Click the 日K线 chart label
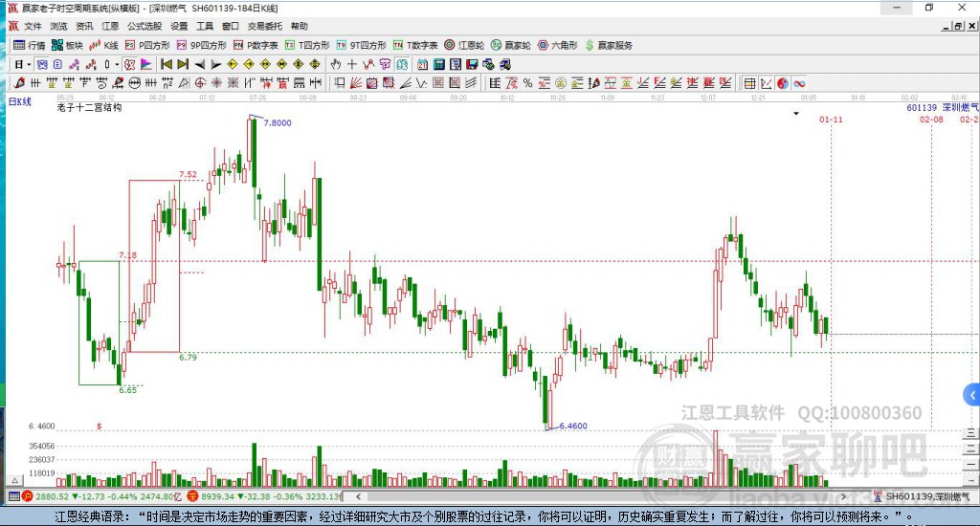The height and width of the screenshot is (526, 980). (x=19, y=101)
